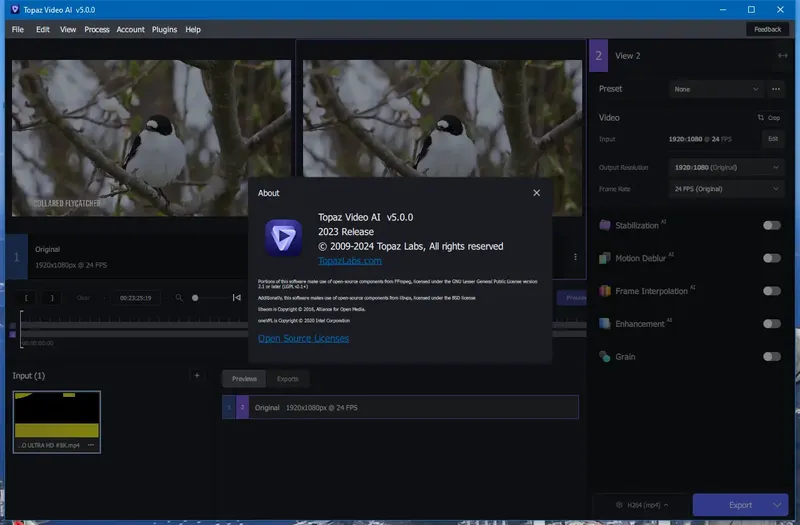Click the Clear trim button

(83, 297)
